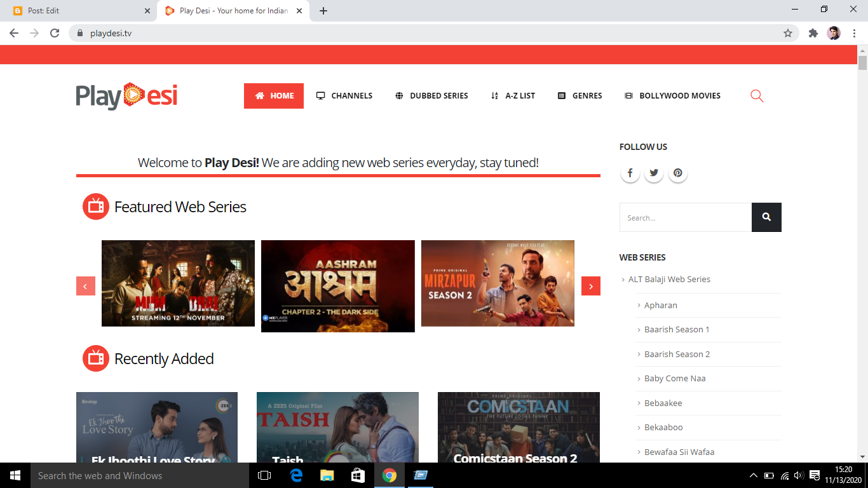The width and height of the screenshot is (868, 488).
Task: Click the Search the web and Windows box
Action: click(140, 475)
